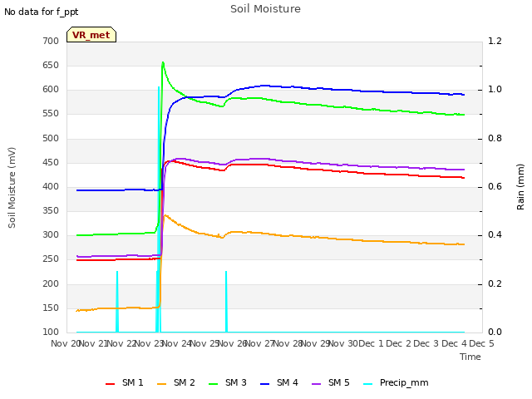Click the 200 tick label on left axis
Image resolution: width=532 pixels, height=399 pixels.
tap(51, 283)
